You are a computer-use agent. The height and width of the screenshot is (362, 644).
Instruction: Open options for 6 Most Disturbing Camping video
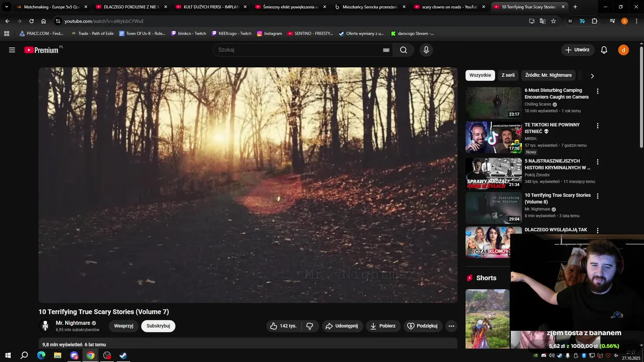598,91
